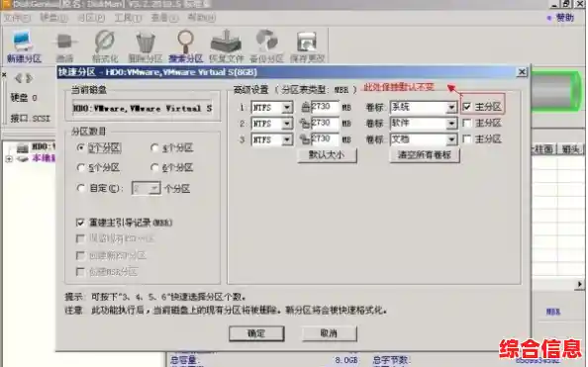Click partition 1 size field 2730
Image resolution: width=588 pixels, height=367 pixels.
point(325,108)
